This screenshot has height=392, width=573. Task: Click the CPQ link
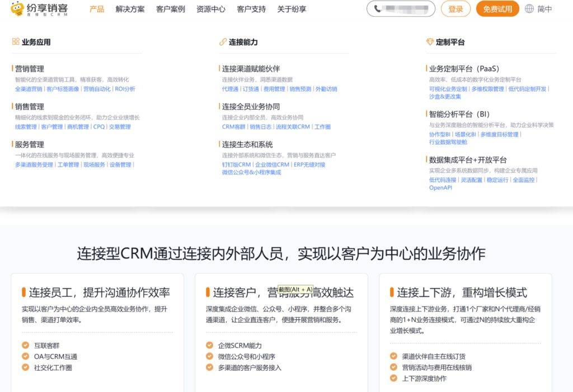[x=99, y=127]
